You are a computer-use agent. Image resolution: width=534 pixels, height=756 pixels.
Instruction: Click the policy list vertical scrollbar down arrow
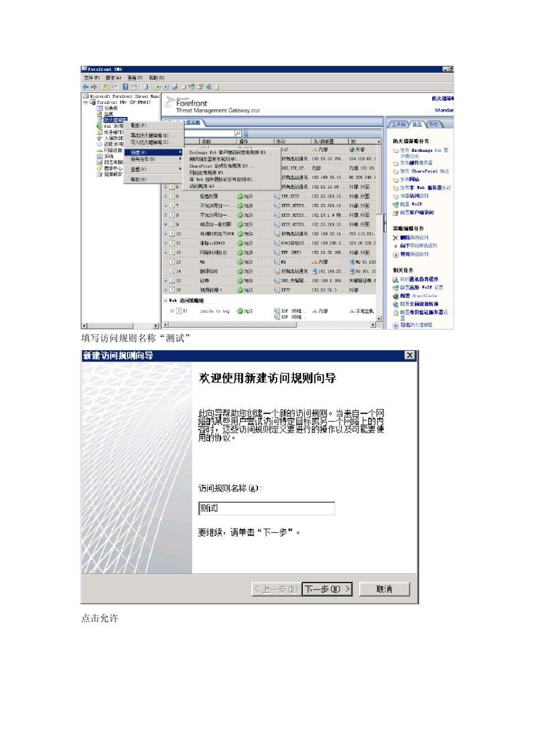[379, 319]
